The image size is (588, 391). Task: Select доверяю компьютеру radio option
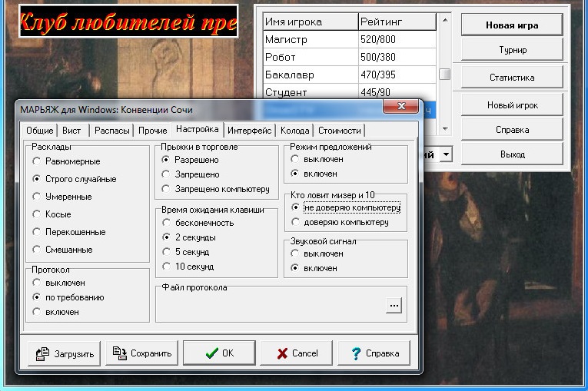pyautogui.click(x=297, y=223)
